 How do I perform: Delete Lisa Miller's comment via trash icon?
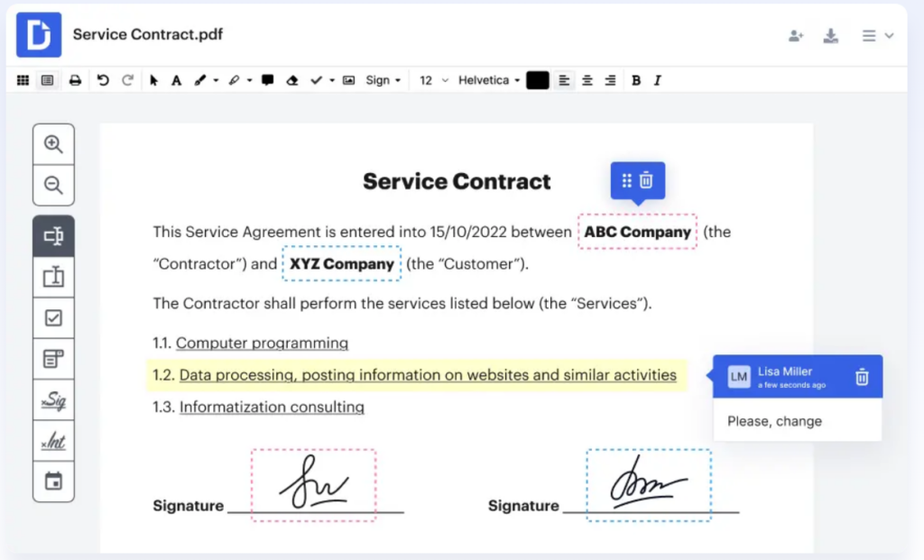[x=862, y=377]
